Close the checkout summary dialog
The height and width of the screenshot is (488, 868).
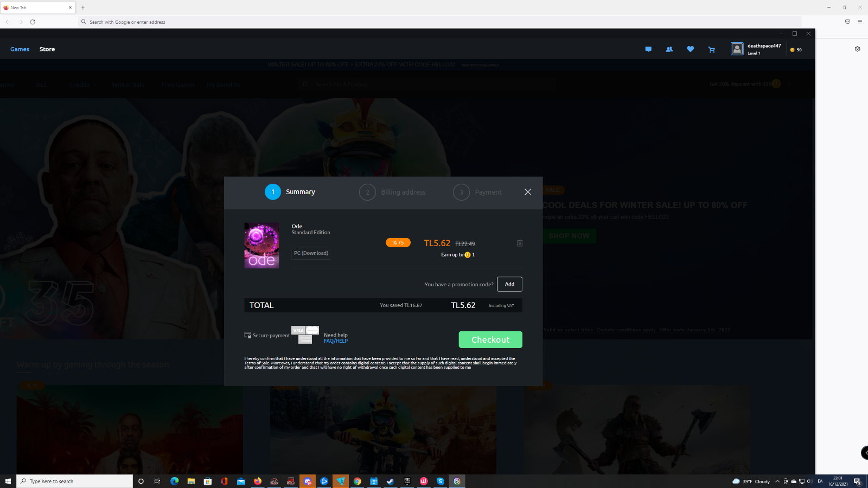(x=528, y=192)
